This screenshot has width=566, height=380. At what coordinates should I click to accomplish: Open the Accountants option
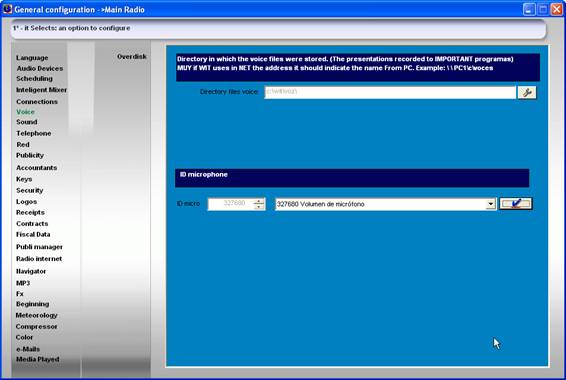tap(36, 168)
